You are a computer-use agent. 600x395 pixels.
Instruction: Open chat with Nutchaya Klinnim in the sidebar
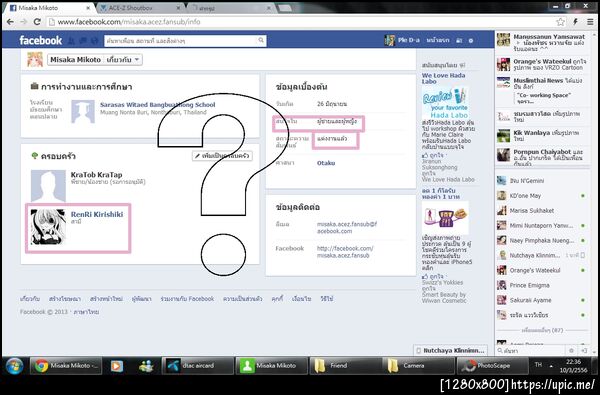[542, 255]
